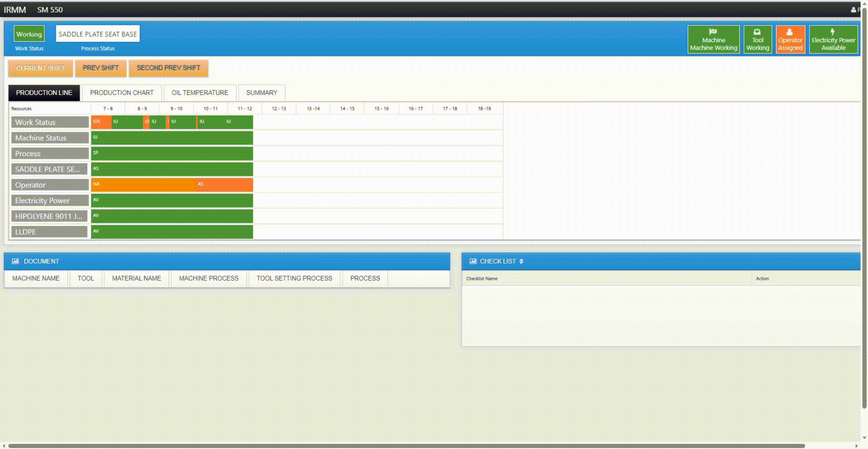868x449 pixels.
Task: Click the orange Operator timeline bar
Action: pos(172,184)
